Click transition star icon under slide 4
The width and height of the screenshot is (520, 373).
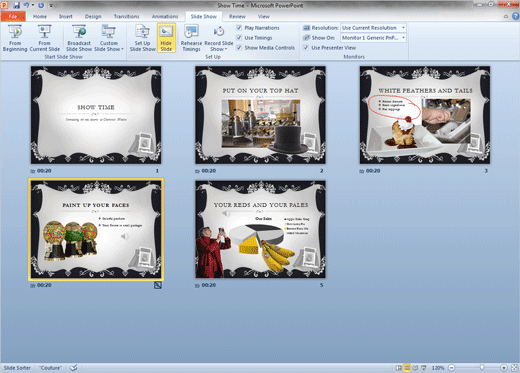(x=33, y=286)
